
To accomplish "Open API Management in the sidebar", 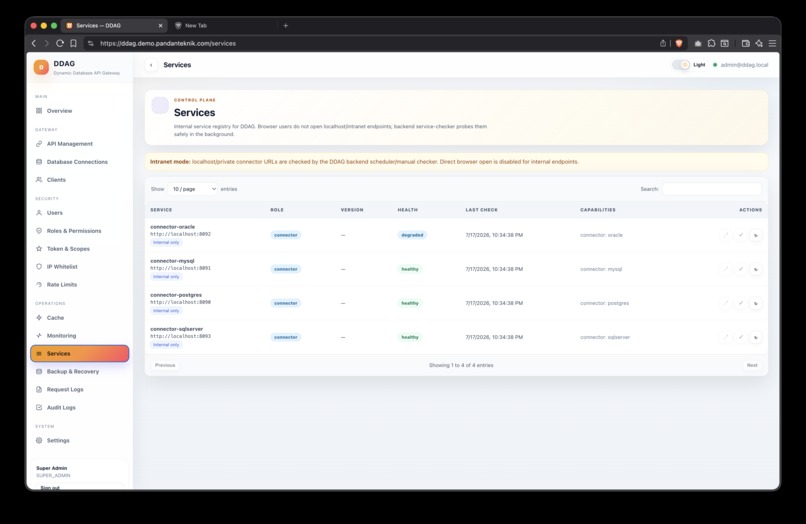I will point(80,143).
